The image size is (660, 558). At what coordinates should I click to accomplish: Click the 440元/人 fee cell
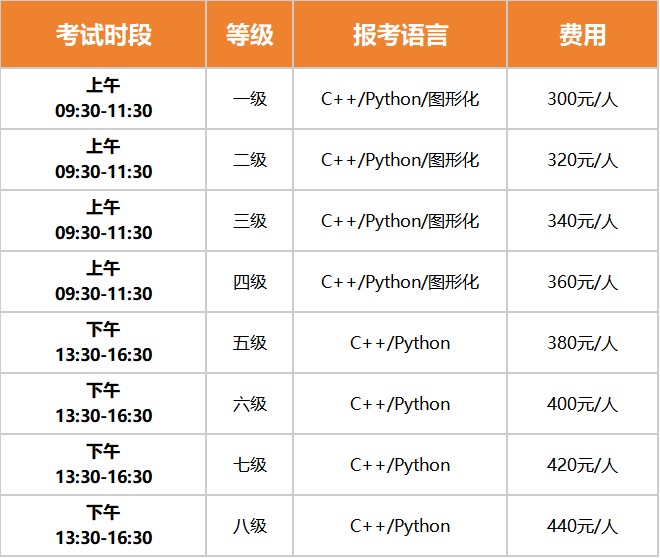coord(582,526)
